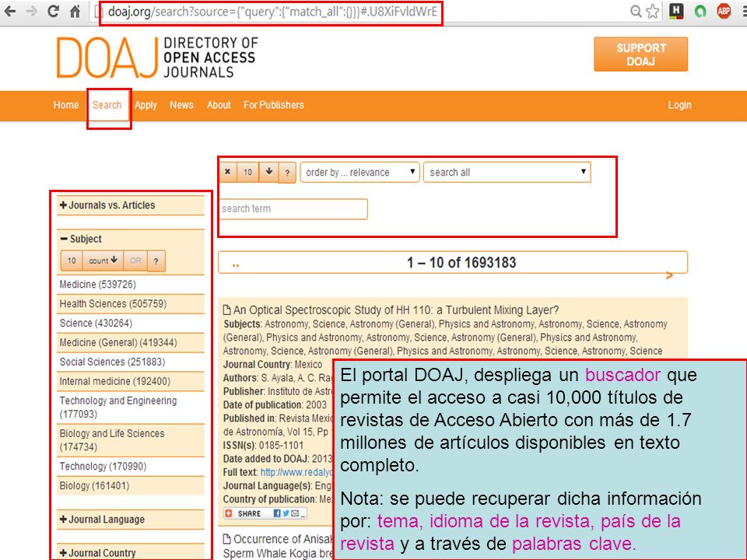This screenshot has height=560, width=747.
Task: Bookmark page with the star icon
Action: pos(653,11)
